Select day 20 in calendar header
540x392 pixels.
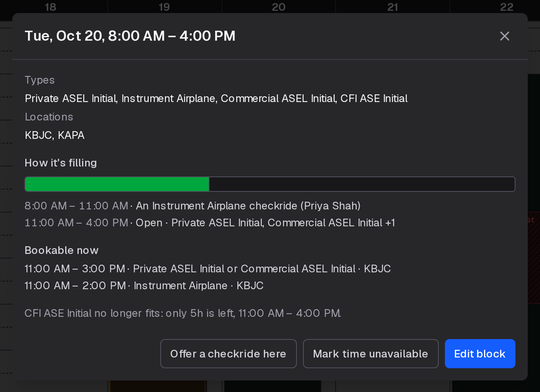[278, 7]
